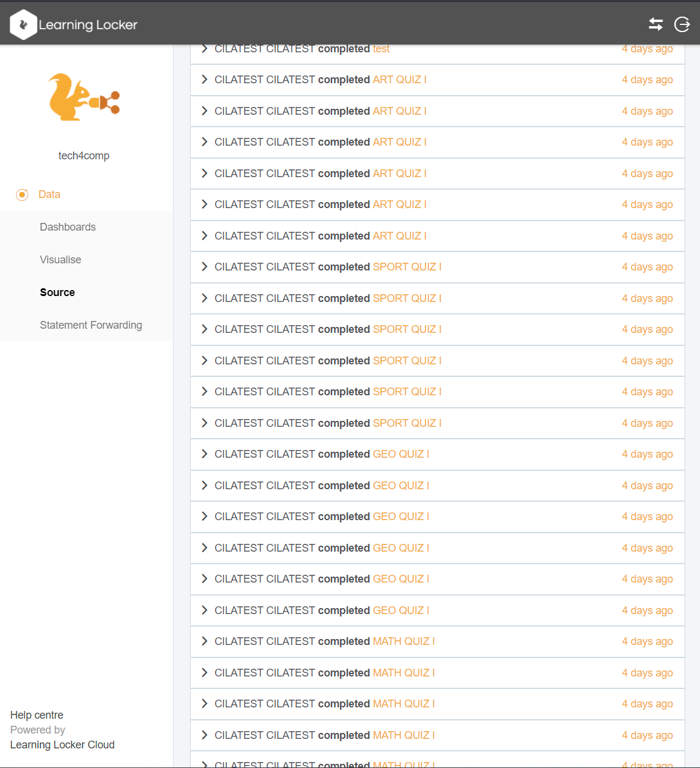The width and height of the screenshot is (700, 768).
Task: Expand the first SPORT QUIZ I statement
Action: click(204, 267)
